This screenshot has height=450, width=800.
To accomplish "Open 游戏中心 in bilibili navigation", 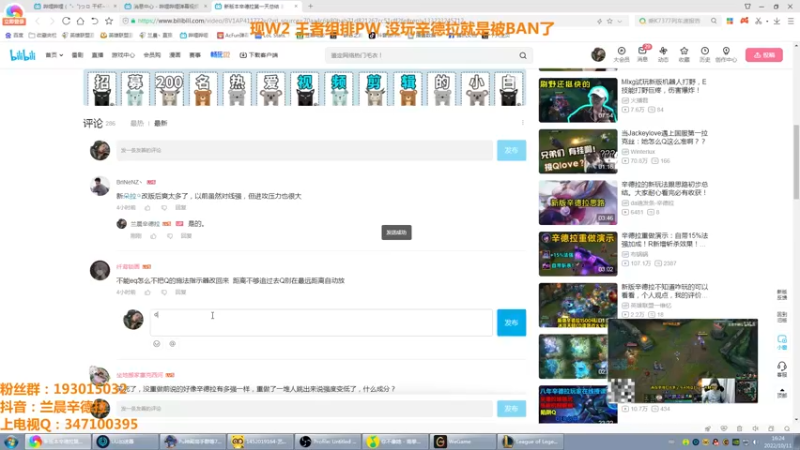I will pyautogui.click(x=123, y=55).
